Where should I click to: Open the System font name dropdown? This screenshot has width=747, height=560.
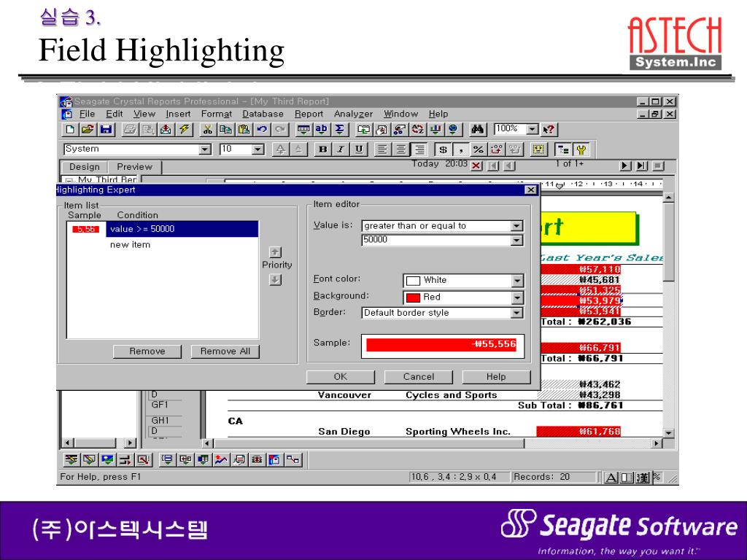tap(205, 149)
